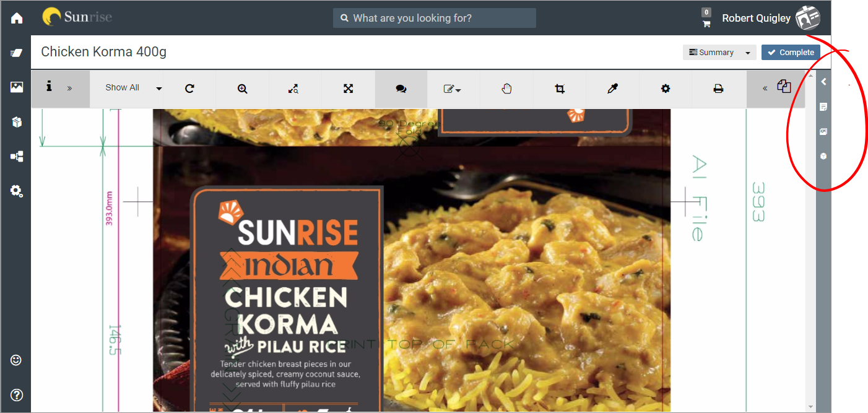Image resolution: width=868 pixels, height=413 pixels.
Task: Open the image stack icon in the right panel
Action: (823, 131)
